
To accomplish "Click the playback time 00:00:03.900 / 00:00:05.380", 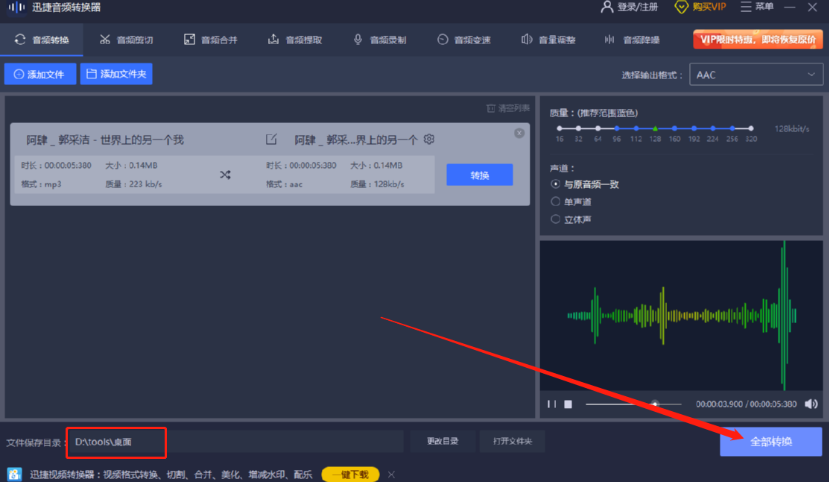I will 746,404.
